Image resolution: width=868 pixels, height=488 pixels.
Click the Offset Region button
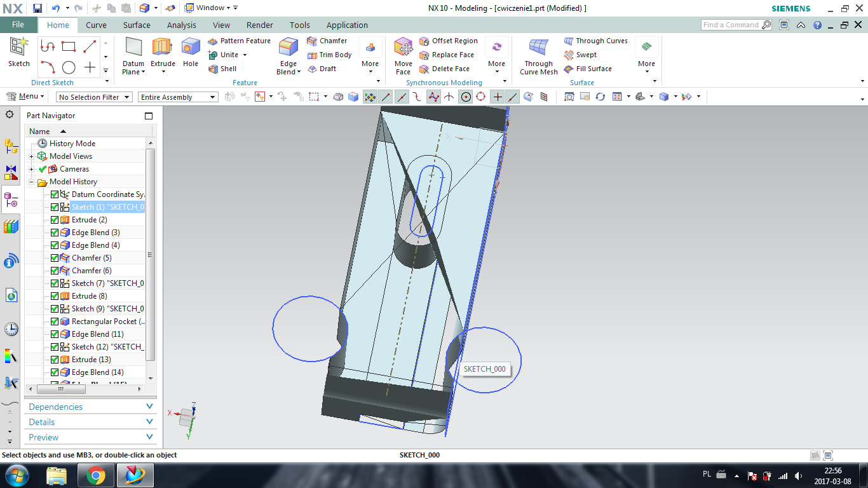click(449, 41)
